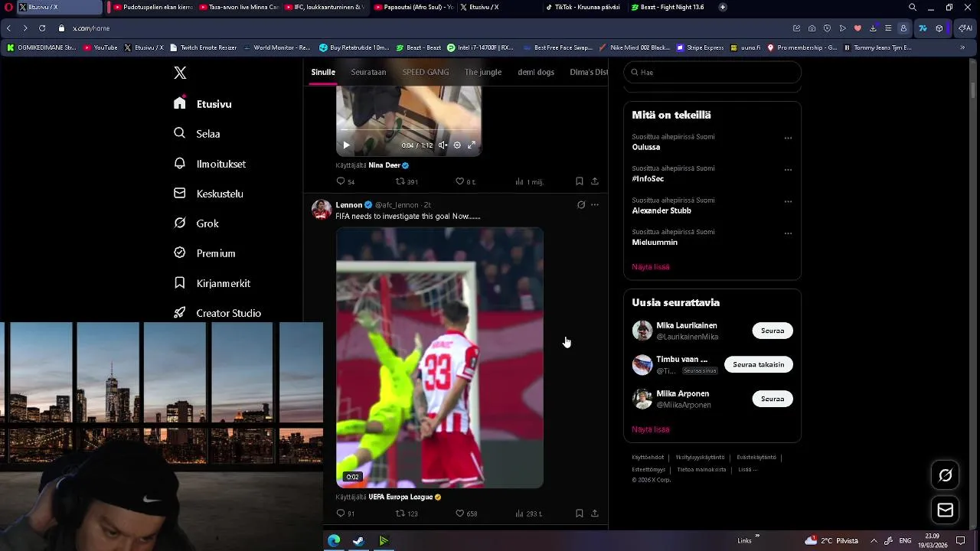Screen dimensions: 980x551
Task: Open more options for Mieluummin trend
Action: pyautogui.click(x=788, y=233)
